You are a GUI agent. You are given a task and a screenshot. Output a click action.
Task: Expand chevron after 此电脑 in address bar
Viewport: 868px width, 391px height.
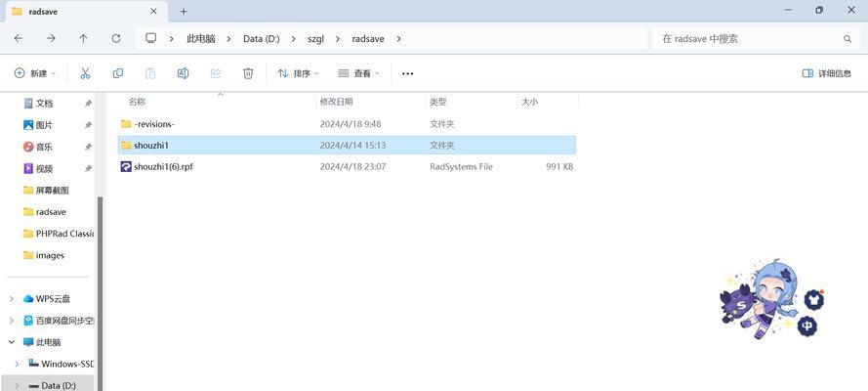tap(227, 39)
